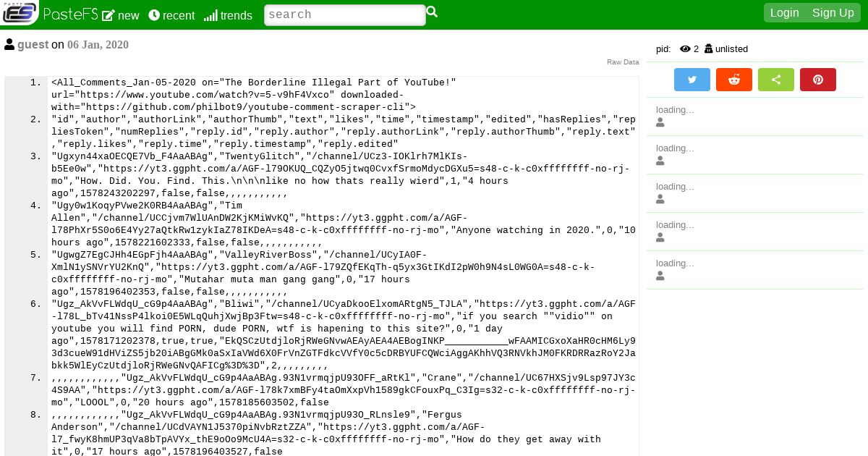Viewport: 868px width, 456px height.
Task: Click the guest user avatar icon
Action: (x=9, y=44)
